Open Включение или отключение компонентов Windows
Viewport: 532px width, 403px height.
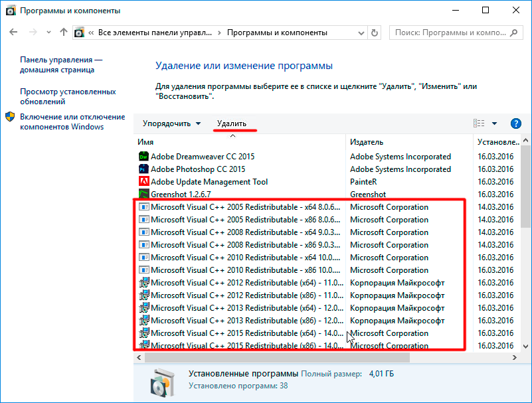point(72,121)
